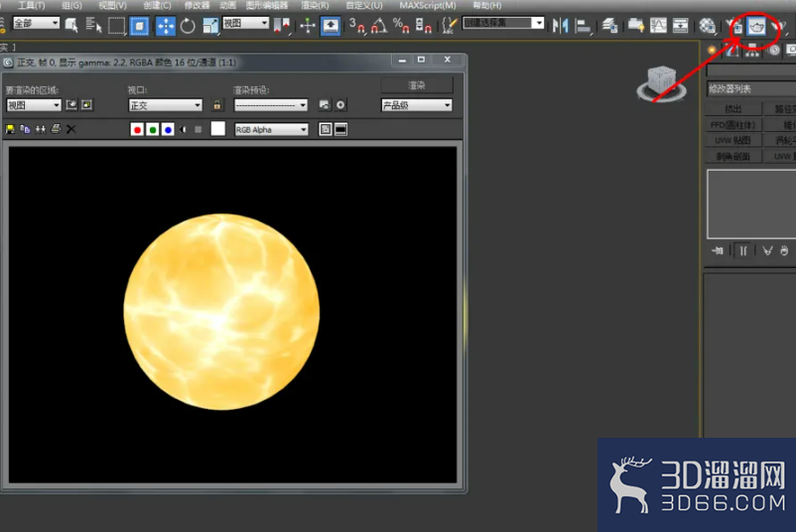Open the Material Editor icon
This screenshot has height=532, width=796.
pyautogui.click(x=707, y=25)
